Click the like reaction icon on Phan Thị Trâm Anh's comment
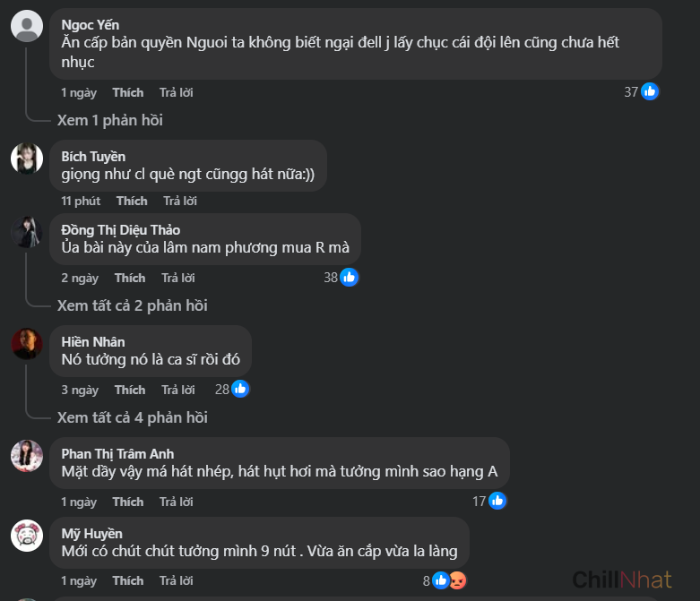Viewport: 700px width, 601px height. pyautogui.click(x=497, y=501)
